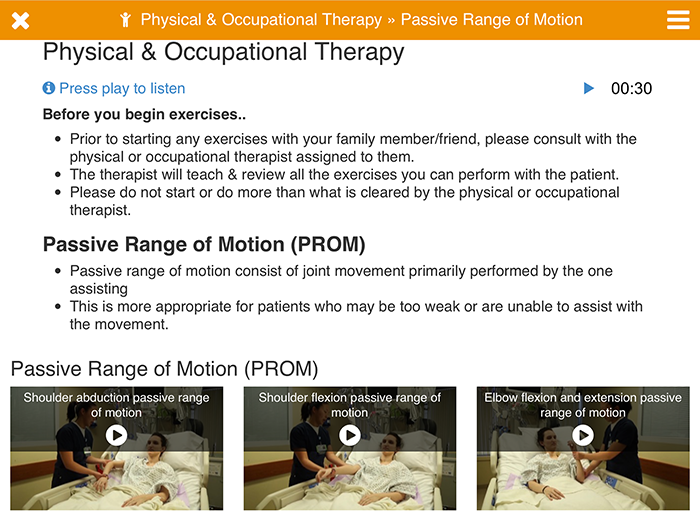The width and height of the screenshot is (700, 525).
Task: Click Physical & Occupational Therapy breadcrumb
Action: 261,20
